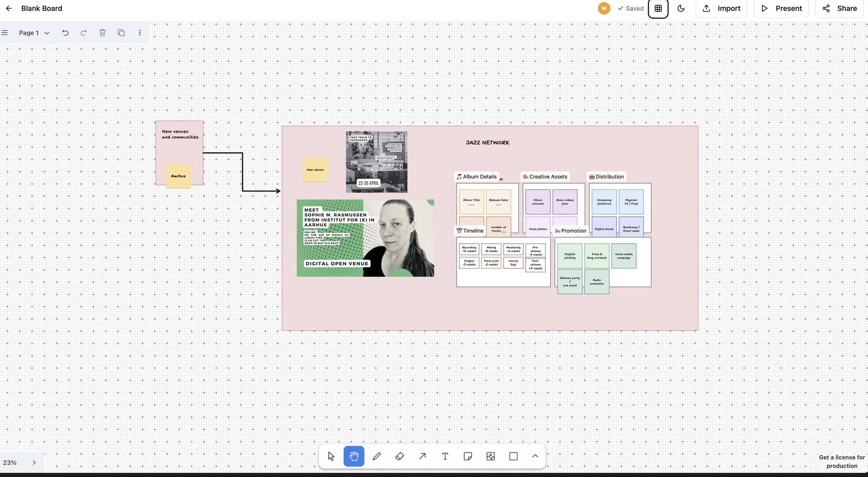The height and width of the screenshot is (477, 868).
Task: Toggle the grid view button
Action: point(658,8)
